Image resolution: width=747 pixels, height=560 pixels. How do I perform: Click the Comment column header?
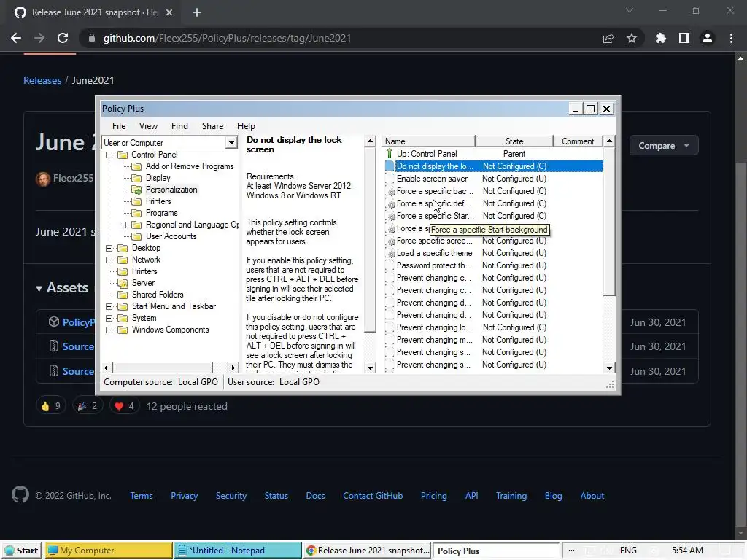click(578, 141)
